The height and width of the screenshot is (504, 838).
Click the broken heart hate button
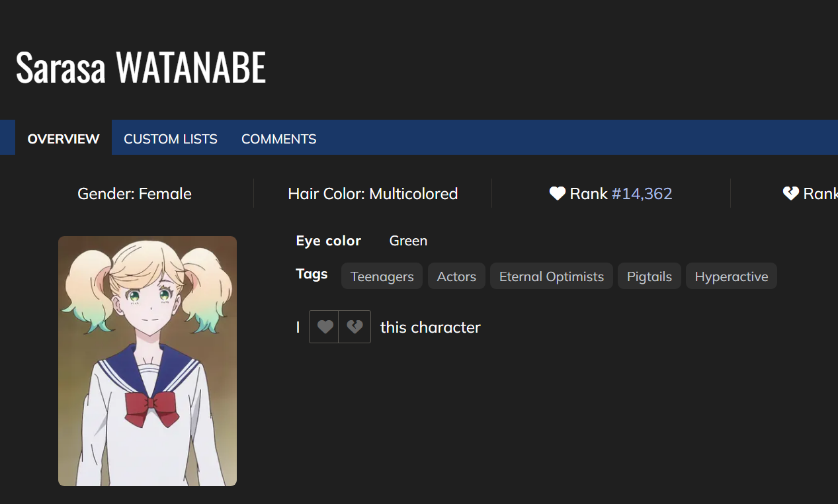[x=355, y=327]
